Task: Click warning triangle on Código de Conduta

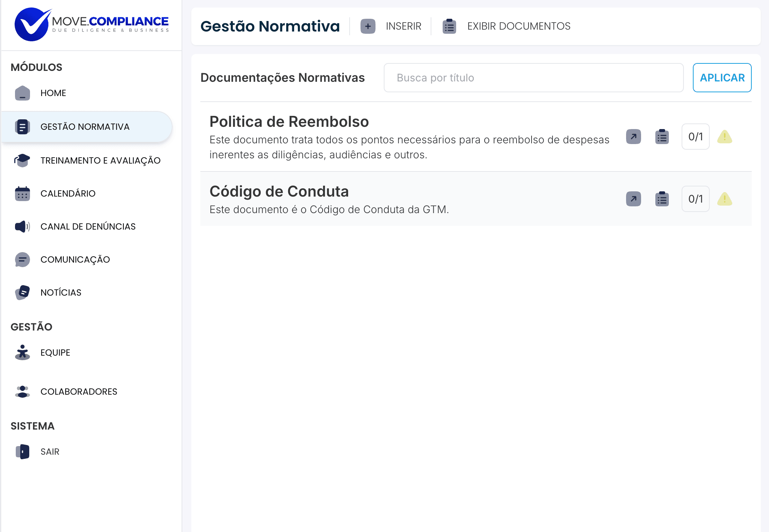Action: (x=724, y=199)
